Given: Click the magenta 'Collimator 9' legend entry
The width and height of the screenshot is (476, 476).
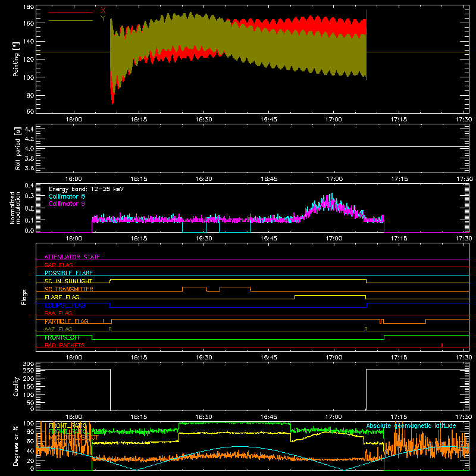Looking at the screenshot, I should pos(67,203).
